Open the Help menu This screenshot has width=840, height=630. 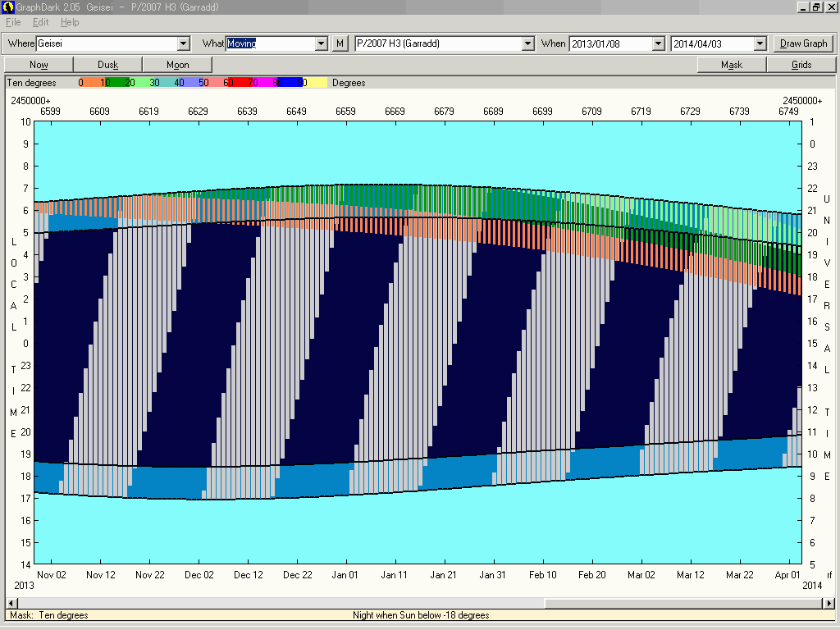click(70, 22)
